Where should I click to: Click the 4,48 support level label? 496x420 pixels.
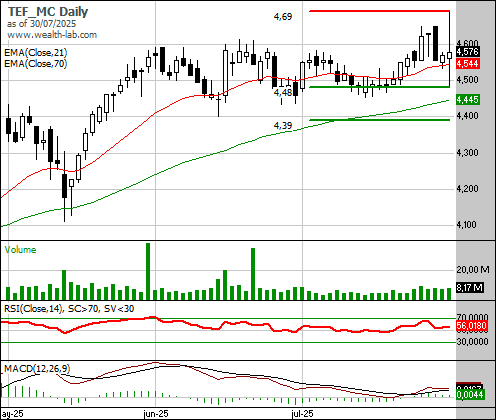pos(283,92)
